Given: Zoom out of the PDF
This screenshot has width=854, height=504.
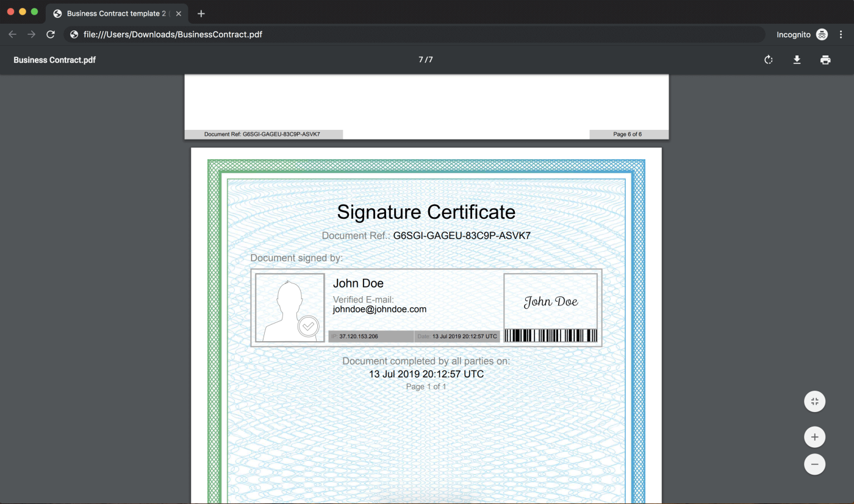Looking at the screenshot, I should [x=815, y=464].
